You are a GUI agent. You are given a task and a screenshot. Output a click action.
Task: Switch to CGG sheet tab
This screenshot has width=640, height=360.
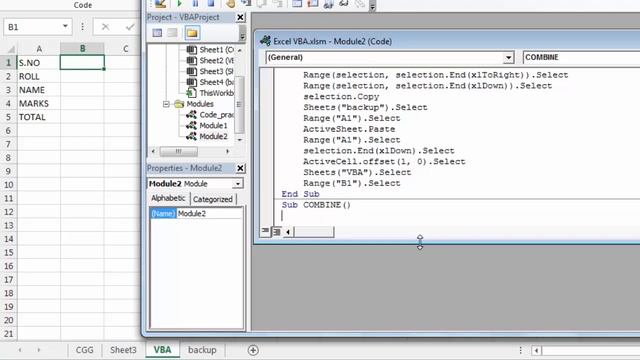(x=84, y=350)
